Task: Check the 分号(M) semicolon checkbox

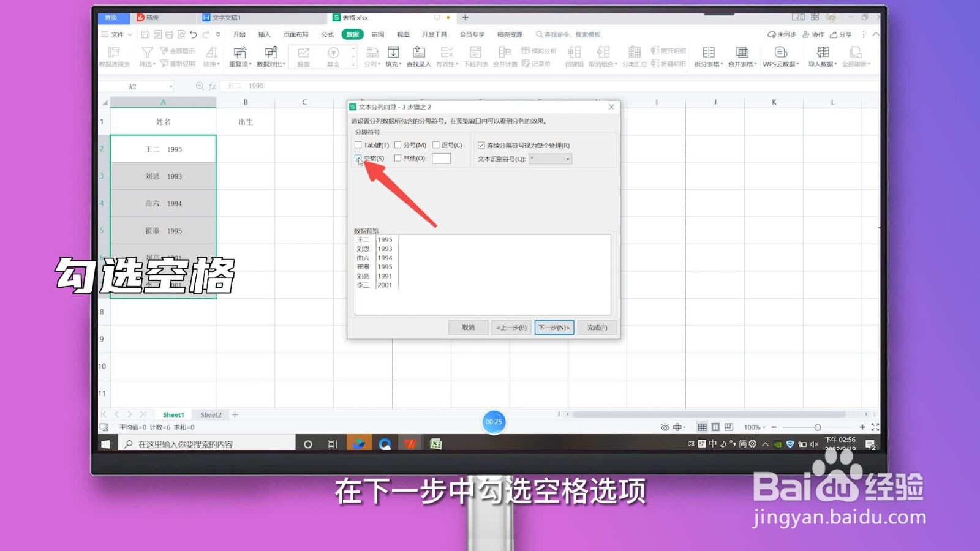Action: (x=398, y=145)
